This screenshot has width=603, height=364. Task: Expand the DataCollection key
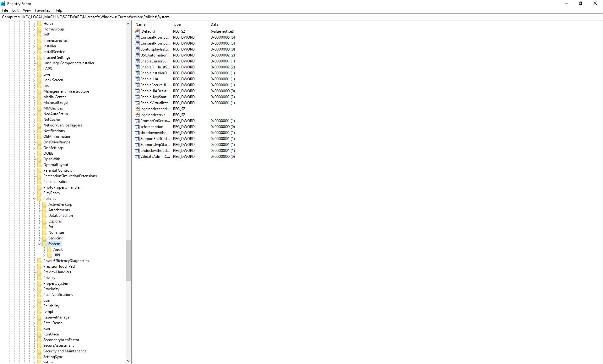coord(39,216)
